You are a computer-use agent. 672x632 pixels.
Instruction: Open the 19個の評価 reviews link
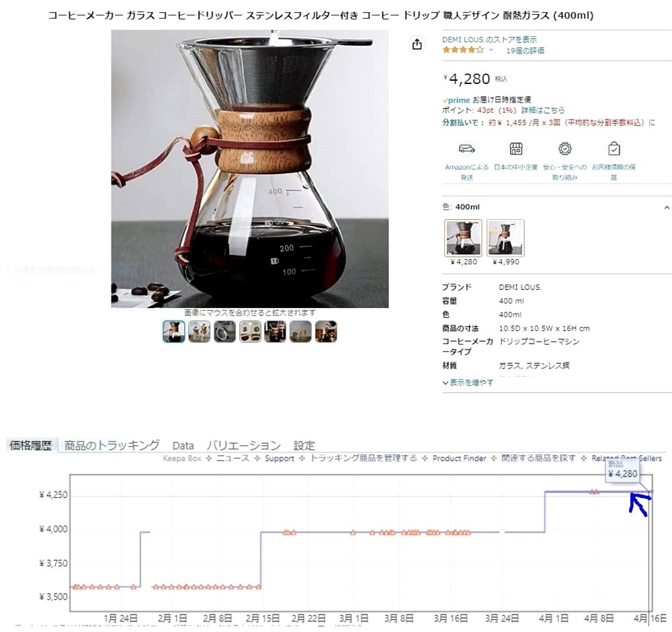point(525,50)
